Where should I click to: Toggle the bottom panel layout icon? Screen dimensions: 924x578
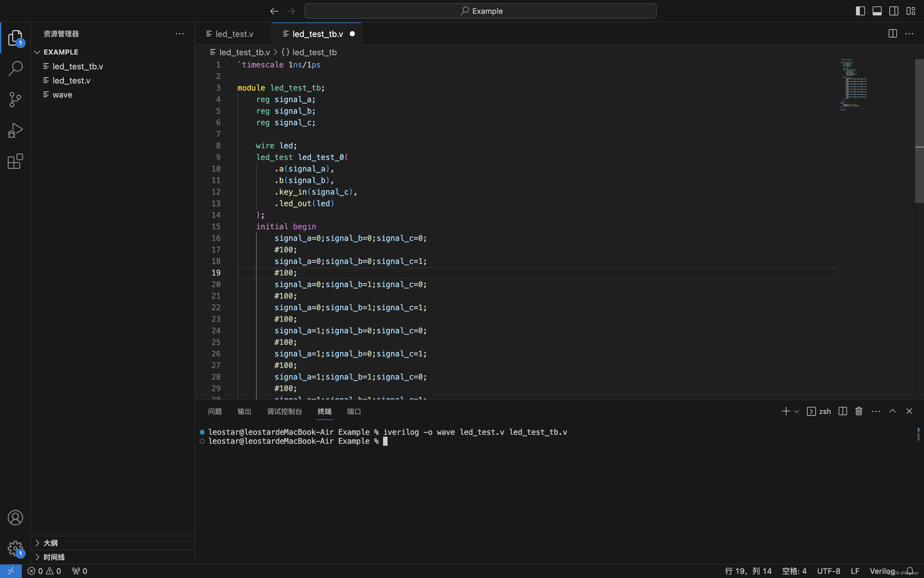coord(877,11)
